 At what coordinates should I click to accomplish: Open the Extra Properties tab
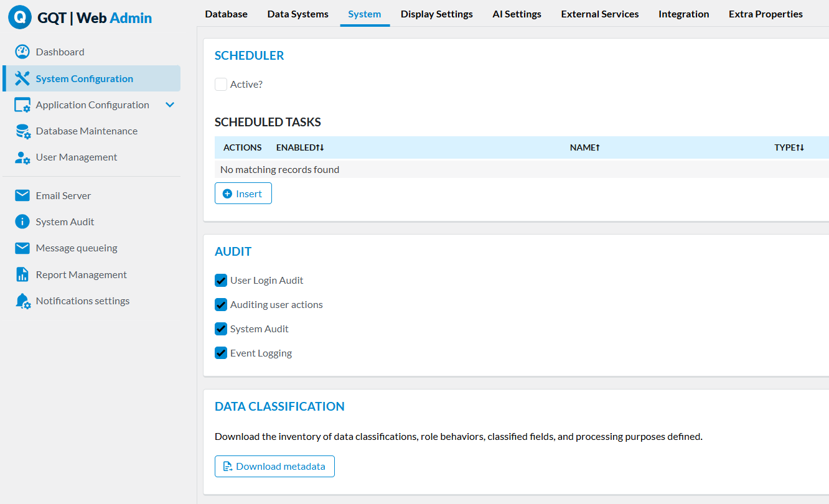pyautogui.click(x=766, y=14)
